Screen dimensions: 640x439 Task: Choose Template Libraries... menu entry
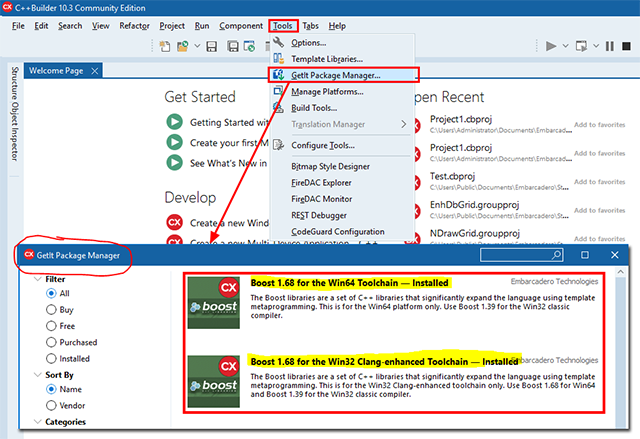point(342,59)
